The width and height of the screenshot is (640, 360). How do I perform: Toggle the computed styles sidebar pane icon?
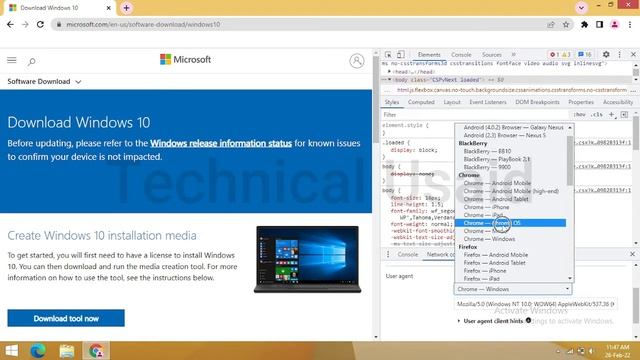click(x=624, y=115)
